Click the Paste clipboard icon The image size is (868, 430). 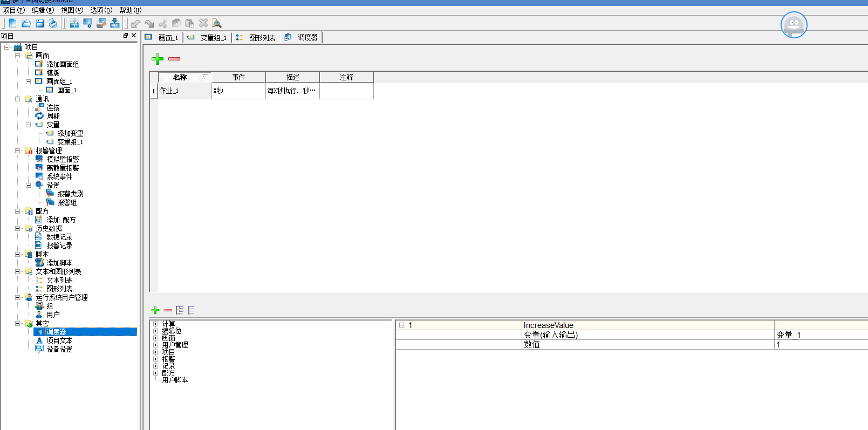coord(189,23)
